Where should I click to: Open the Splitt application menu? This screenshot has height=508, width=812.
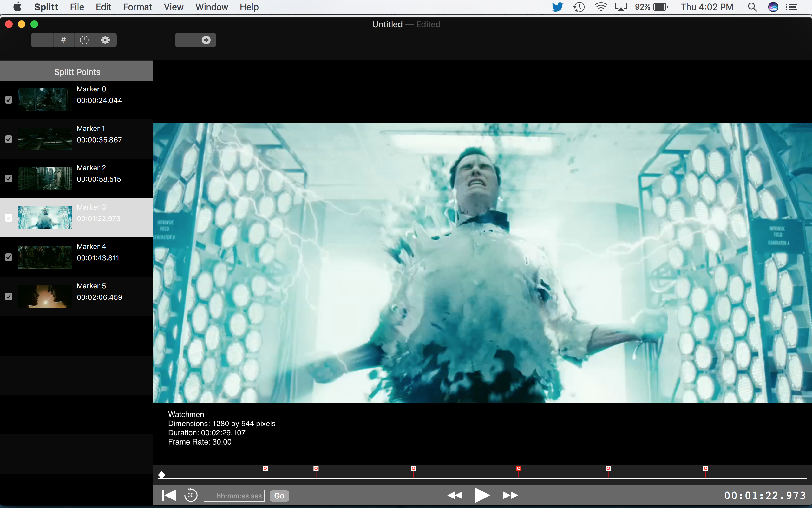coord(46,7)
